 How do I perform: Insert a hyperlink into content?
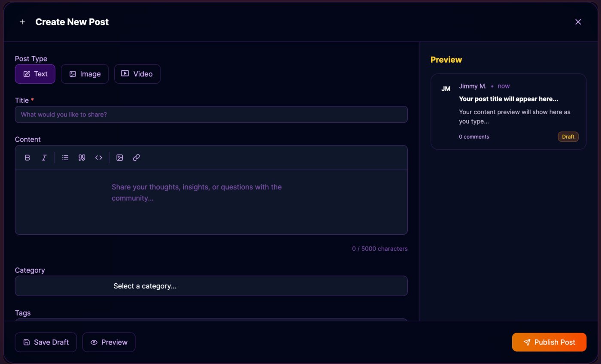137,158
